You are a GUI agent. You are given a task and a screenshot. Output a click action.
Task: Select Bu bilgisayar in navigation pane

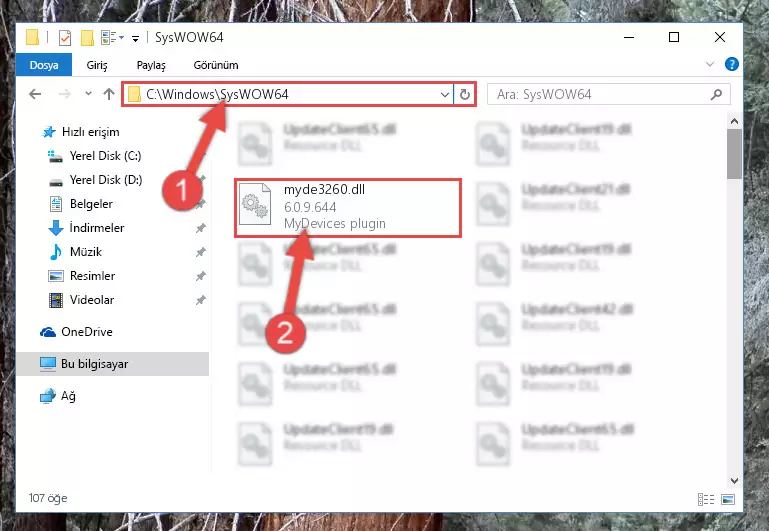(94, 364)
